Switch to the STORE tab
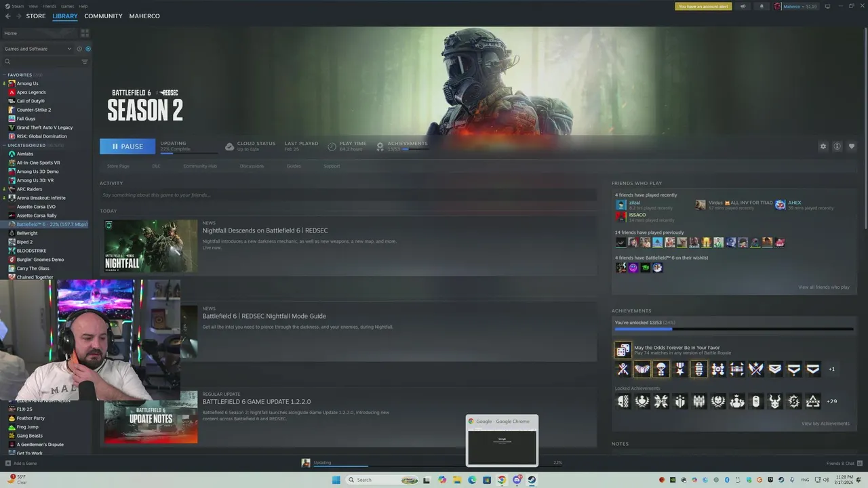This screenshot has height=488, width=868. tap(36, 16)
